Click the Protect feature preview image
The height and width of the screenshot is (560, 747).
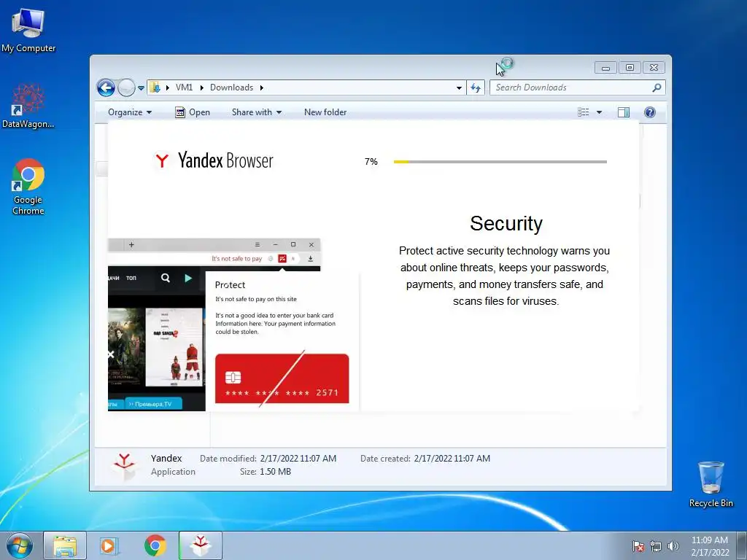[233, 324]
